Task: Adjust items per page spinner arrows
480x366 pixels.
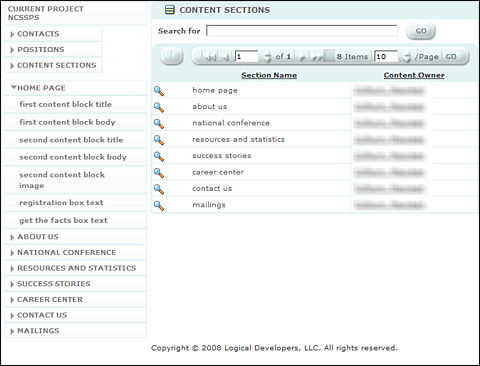Action: pos(406,57)
